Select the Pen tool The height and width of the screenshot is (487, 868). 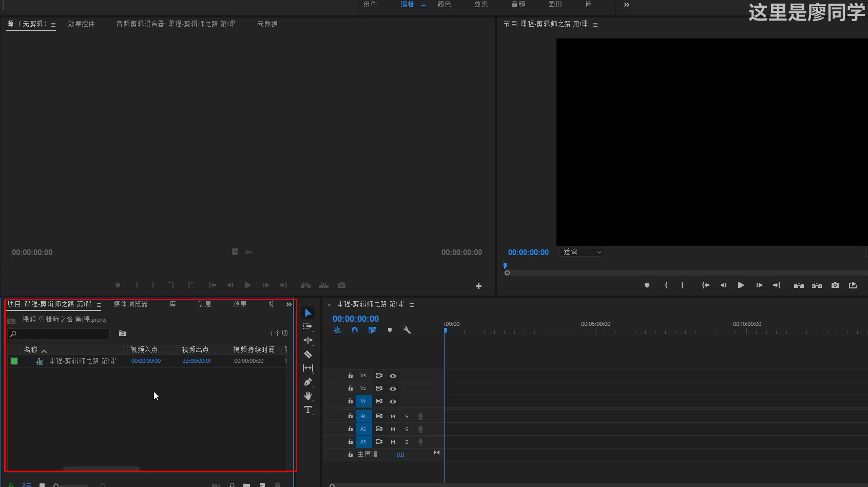click(x=308, y=382)
